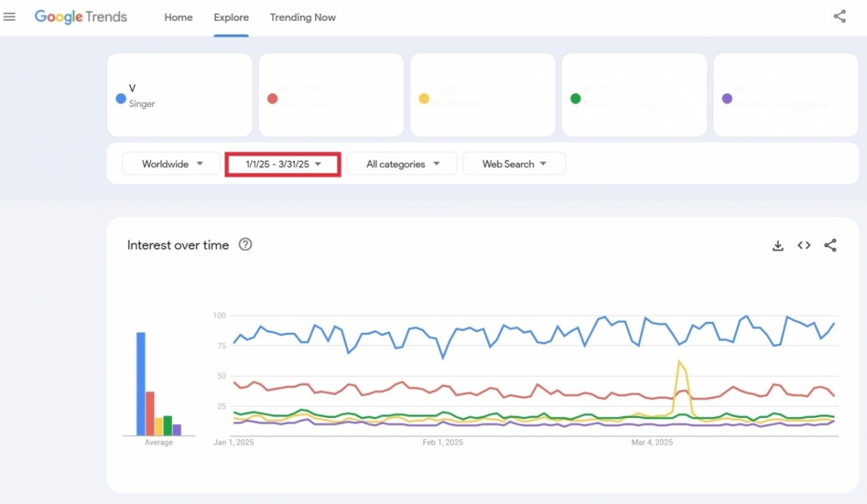
Task: Click the blue dot next to V
Action: pos(121,98)
